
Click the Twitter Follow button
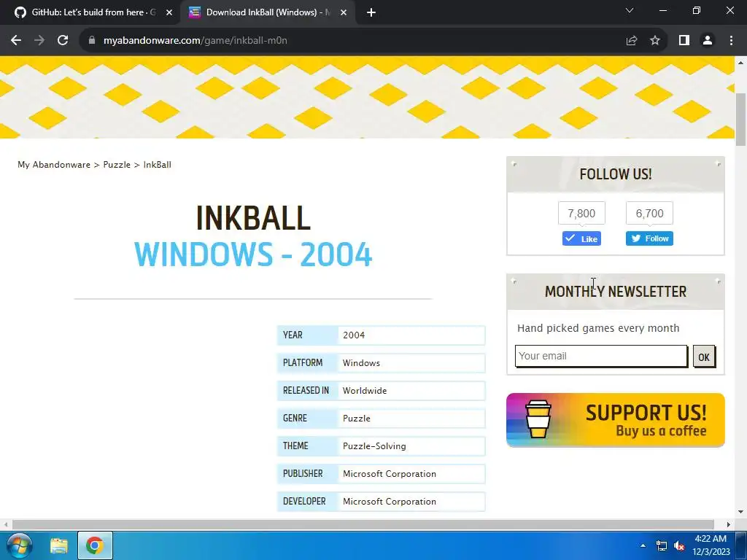[649, 238]
